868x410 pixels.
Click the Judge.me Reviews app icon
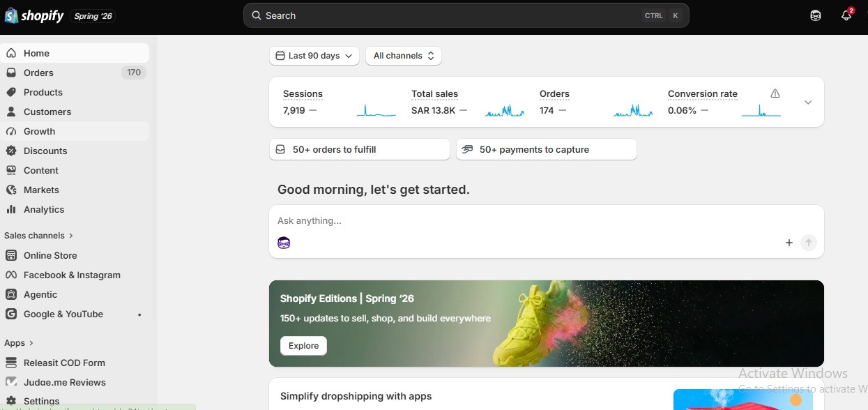(11, 382)
